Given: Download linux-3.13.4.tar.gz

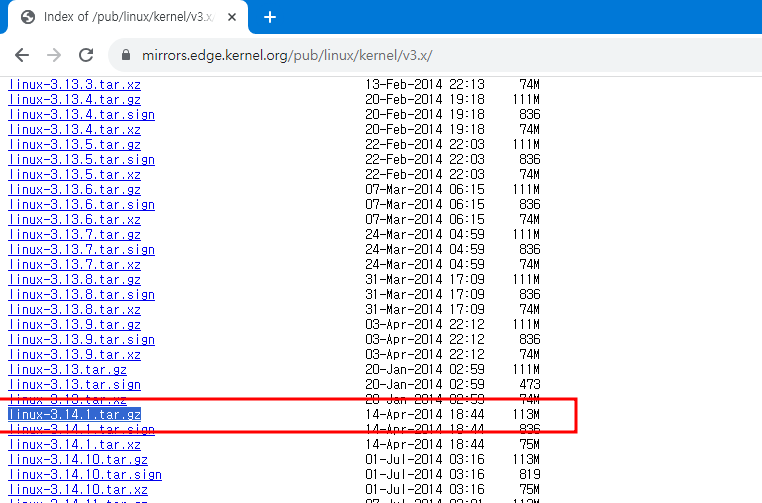Looking at the screenshot, I should click(x=74, y=100).
